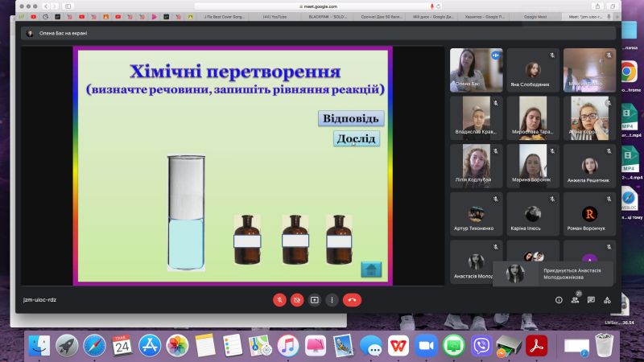Unmute the microphone in Meet controls

(x=279, y=300)
